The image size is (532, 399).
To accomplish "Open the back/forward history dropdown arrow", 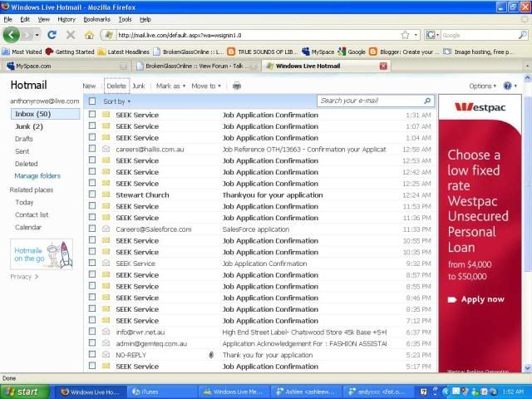I will coord(37,35).
